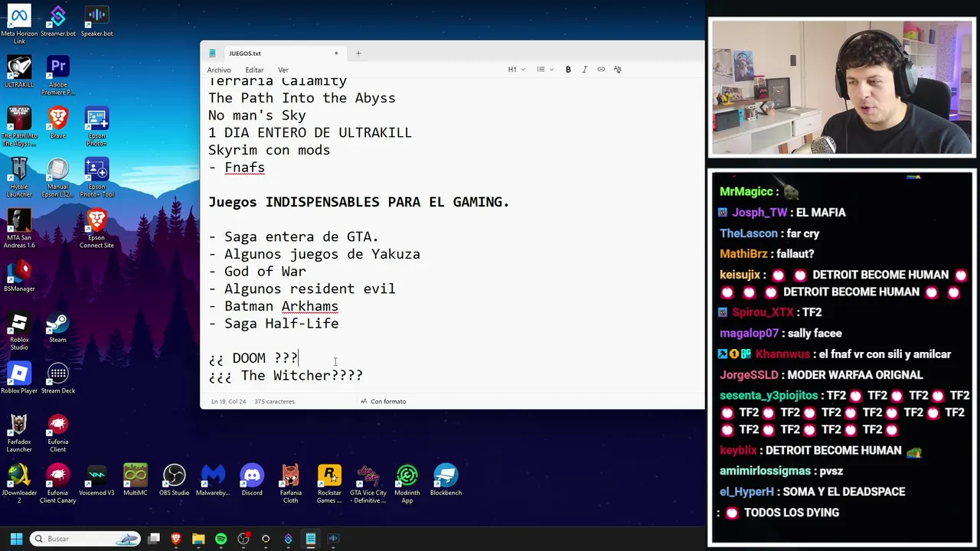Open Farfadox Launcher desktop icon
The image size is (980, 551).
click(x=19, y=432)
